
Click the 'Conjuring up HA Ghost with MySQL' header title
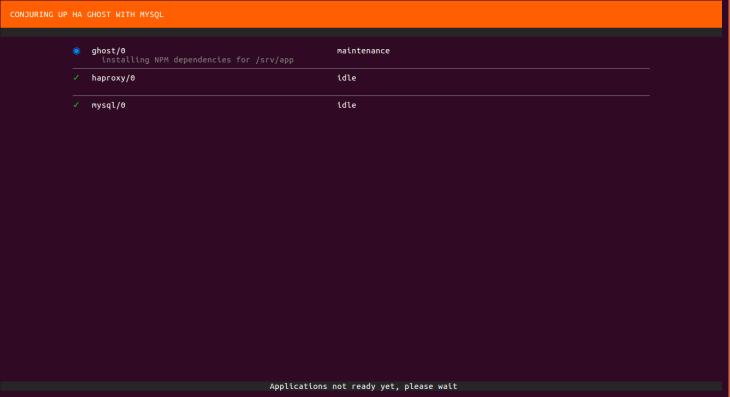pyautogui.click(x=87, y=14)
